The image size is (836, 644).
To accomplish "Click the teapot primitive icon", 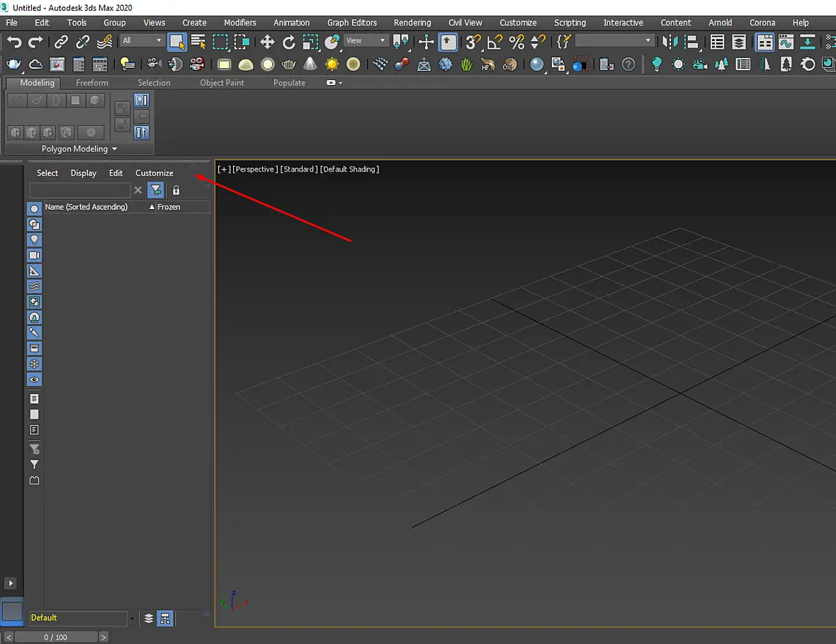I will pyautogui.click(x=288, y=64).
